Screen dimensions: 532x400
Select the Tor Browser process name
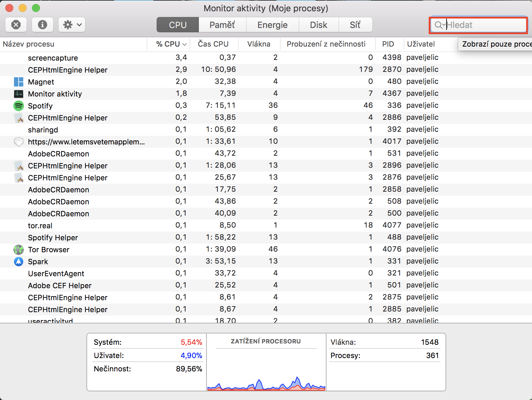point(49,250)
